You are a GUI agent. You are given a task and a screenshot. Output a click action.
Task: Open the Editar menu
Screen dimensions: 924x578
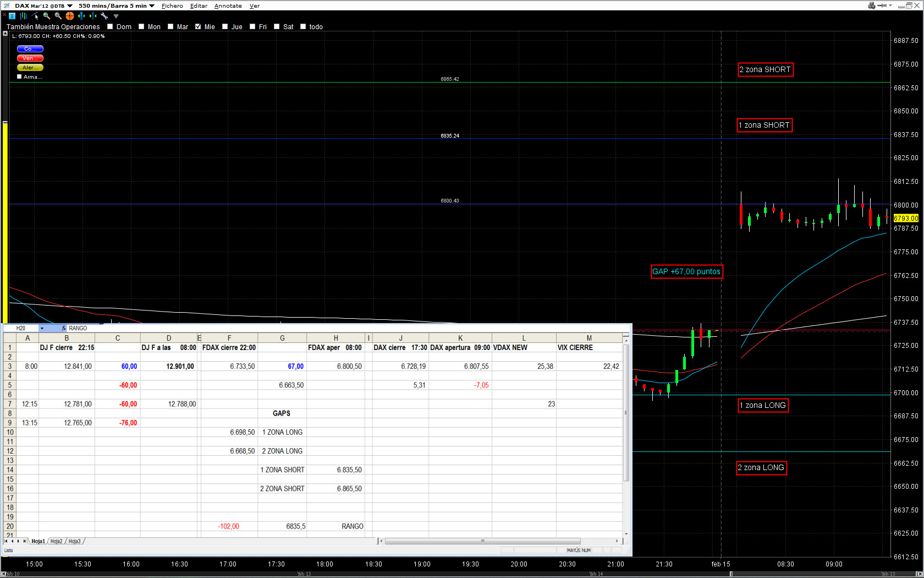click(x=199, y=6)
